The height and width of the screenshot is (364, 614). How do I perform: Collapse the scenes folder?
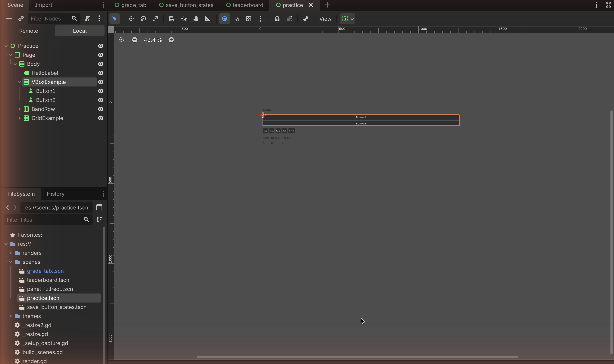point(11,262)
